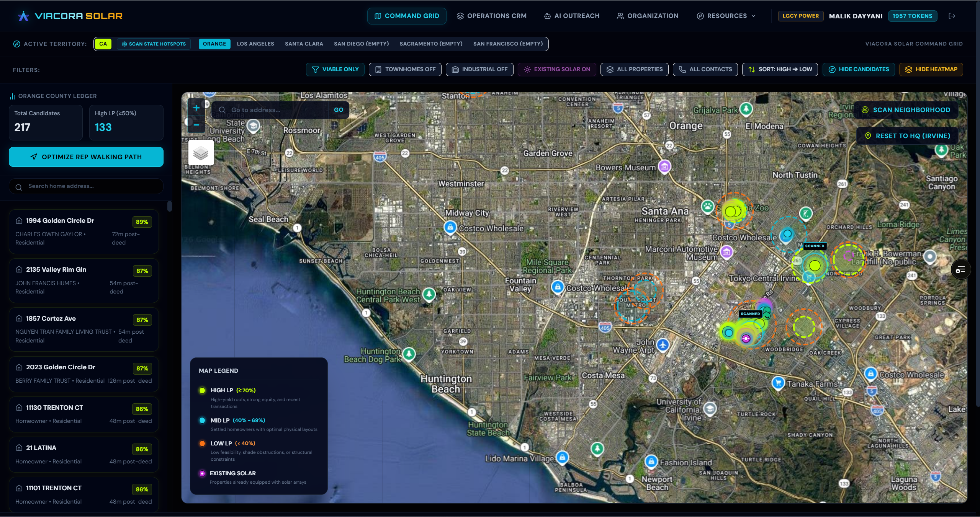Click Scan Neighborhood button

tap(906, 110)
